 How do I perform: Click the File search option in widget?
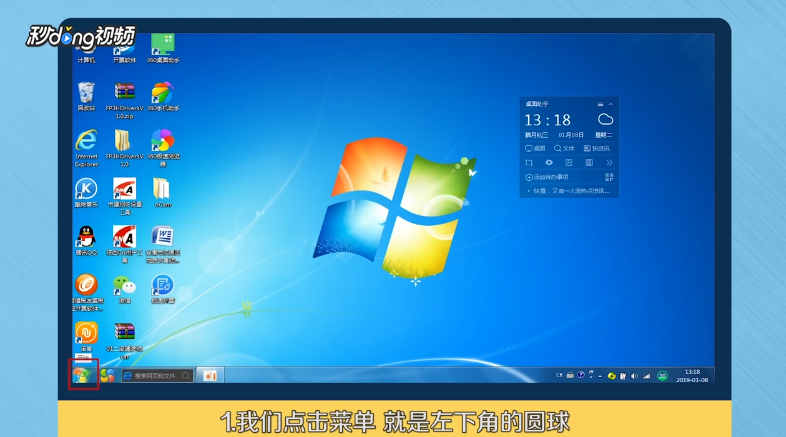click(x=564, y=148)
